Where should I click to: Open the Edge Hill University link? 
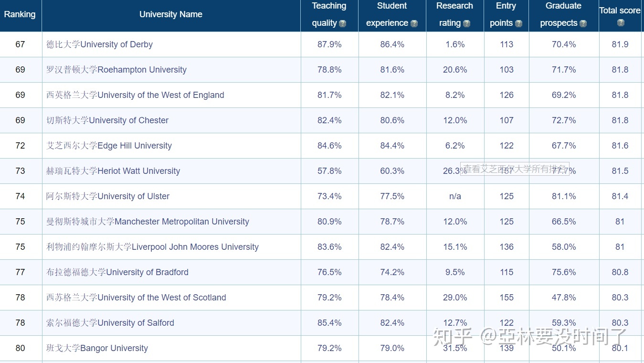(x=109, y=146)
